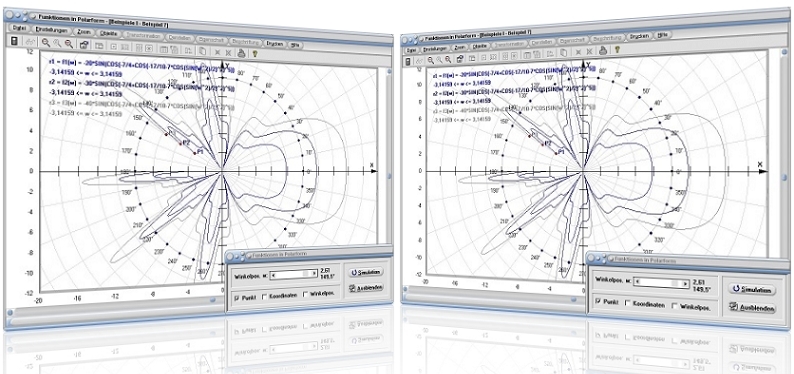Screen dimensions: 794x374
Task: Click calculator icon in left window toolbar
Action: pos(14,41)
